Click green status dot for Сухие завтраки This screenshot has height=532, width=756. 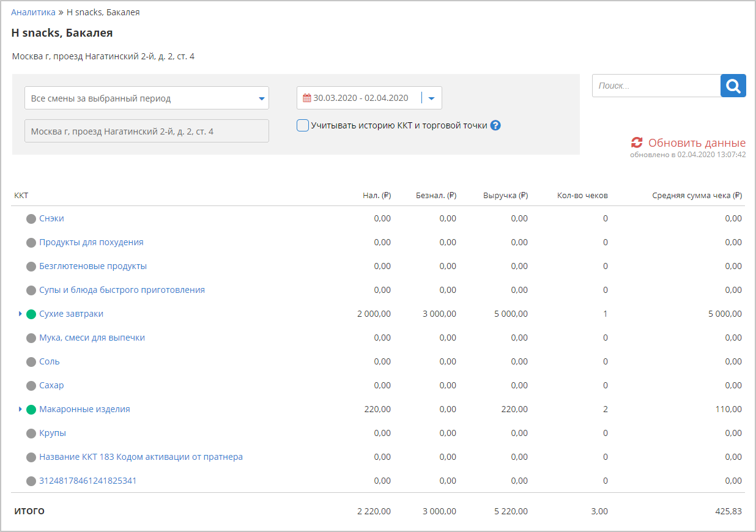(x=31, y=314)
